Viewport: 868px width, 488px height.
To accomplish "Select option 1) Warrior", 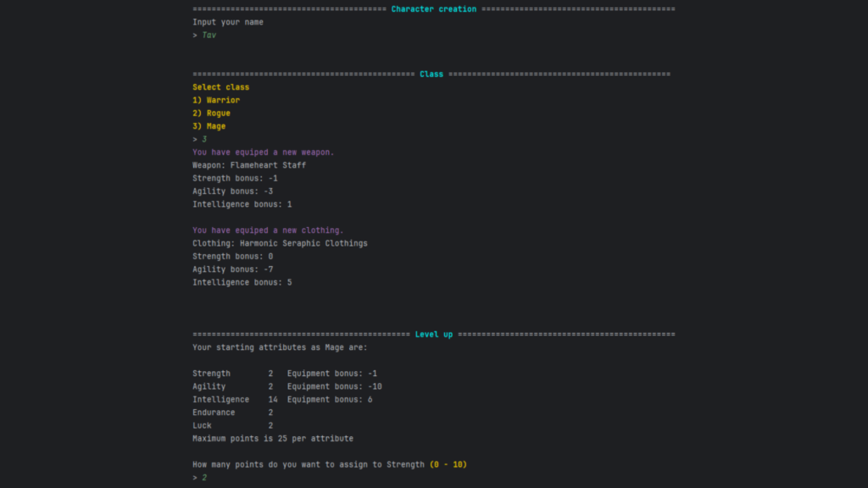I will (216, 99).
